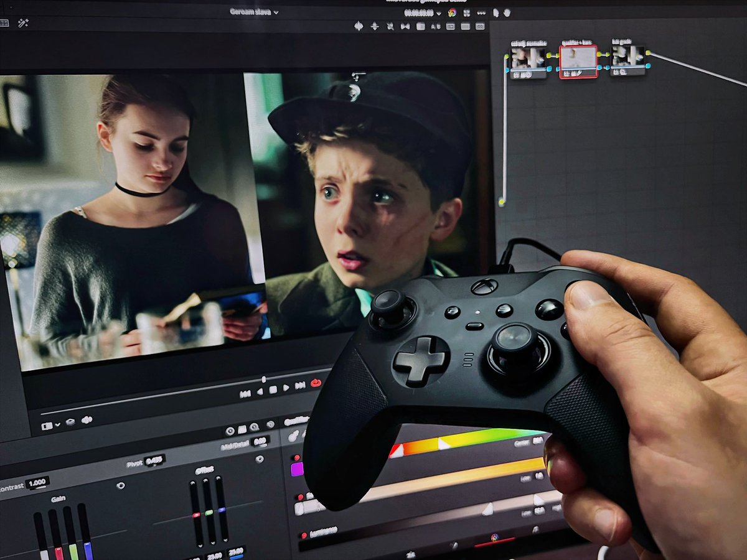Viewport: 747px width, 560px height.
Task: Click the red Offset bar handle
Action: pyautogui.click(x=196, y=515)
